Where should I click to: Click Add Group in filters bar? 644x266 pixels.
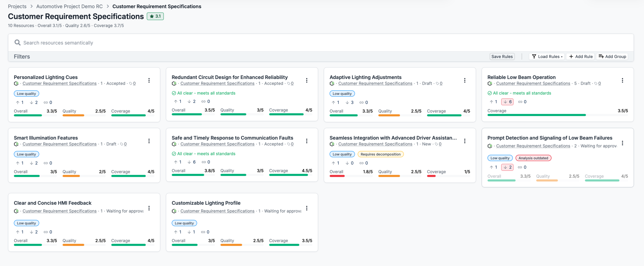612,57
